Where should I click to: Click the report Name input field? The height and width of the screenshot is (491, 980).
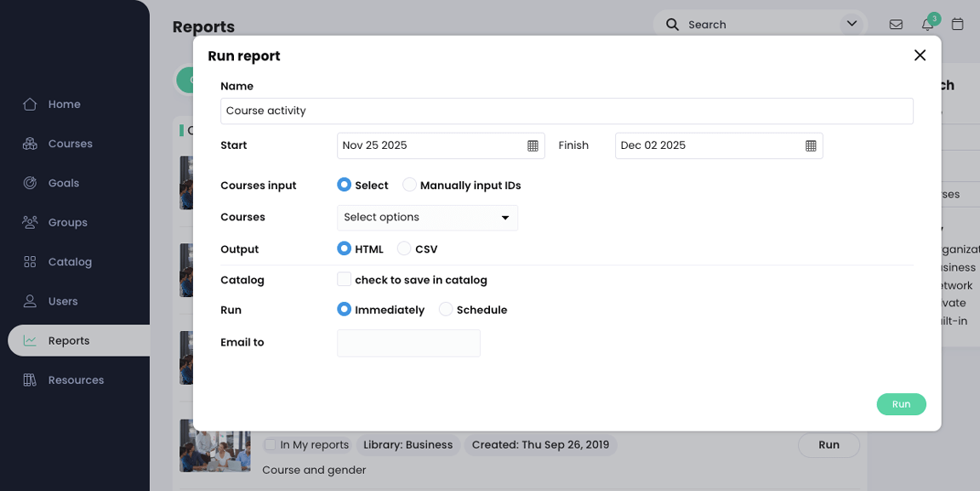[567, 111]
